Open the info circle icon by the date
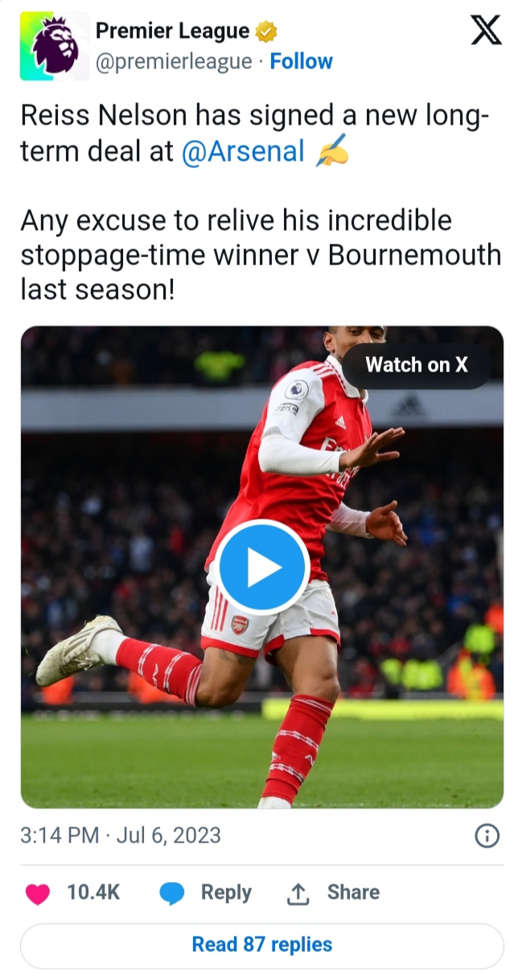The width and height of the screenshot is (522, 980). click(487, 836)
